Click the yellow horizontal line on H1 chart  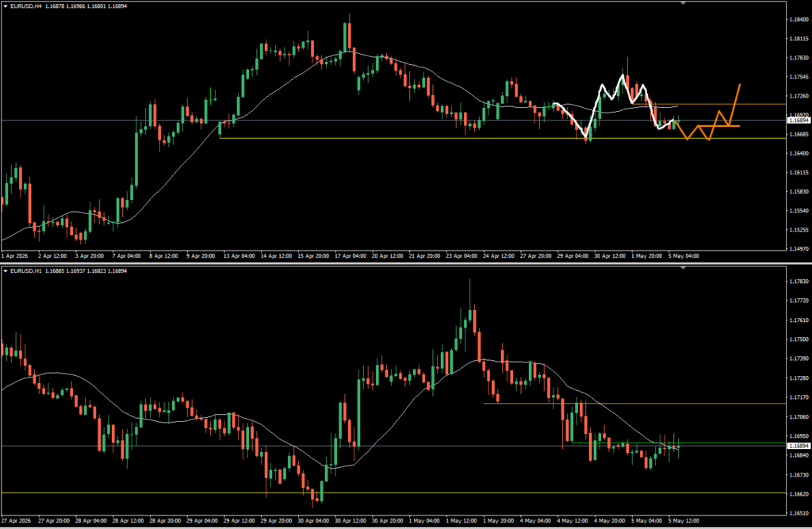[x=393, y=493]
